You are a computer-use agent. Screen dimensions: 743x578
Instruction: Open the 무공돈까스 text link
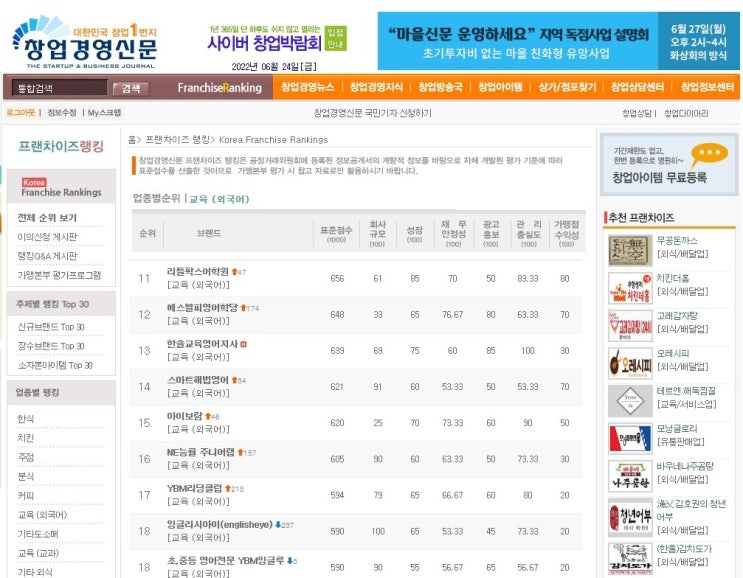coord(677,240)
